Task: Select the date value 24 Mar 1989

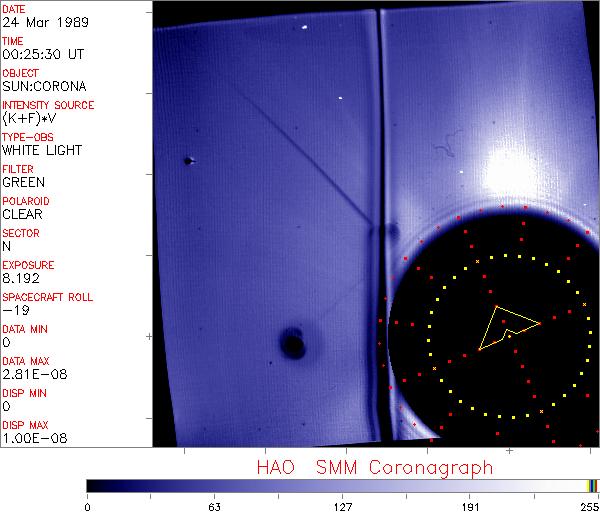Action: (39, 23)
